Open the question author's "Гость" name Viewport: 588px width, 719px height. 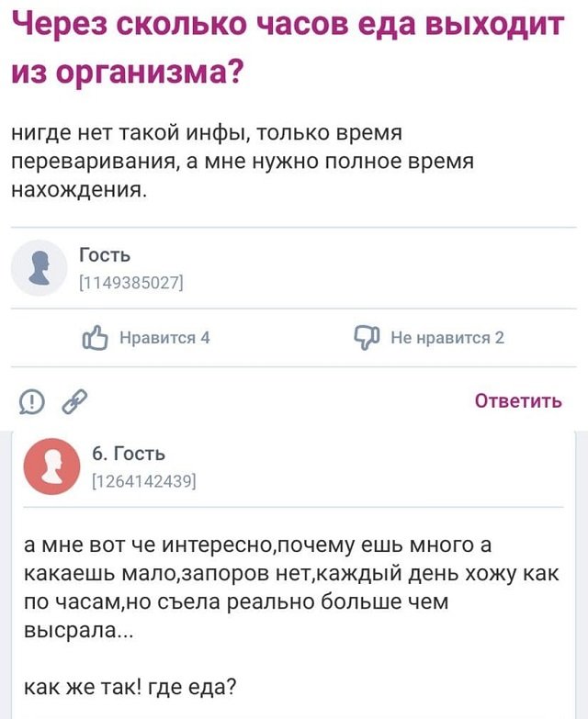point(104,254)
